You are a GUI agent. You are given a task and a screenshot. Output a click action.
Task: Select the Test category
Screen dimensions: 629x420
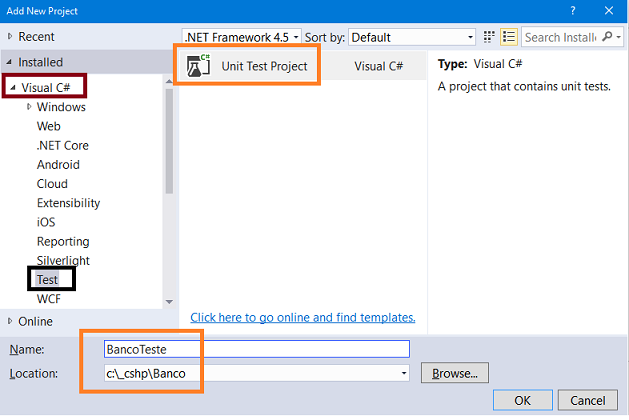[x=47, y=280]
